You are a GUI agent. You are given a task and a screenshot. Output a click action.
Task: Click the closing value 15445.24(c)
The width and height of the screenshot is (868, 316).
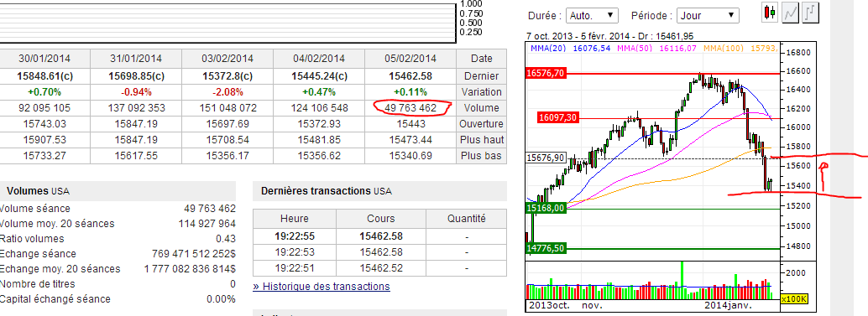[319, 76]
